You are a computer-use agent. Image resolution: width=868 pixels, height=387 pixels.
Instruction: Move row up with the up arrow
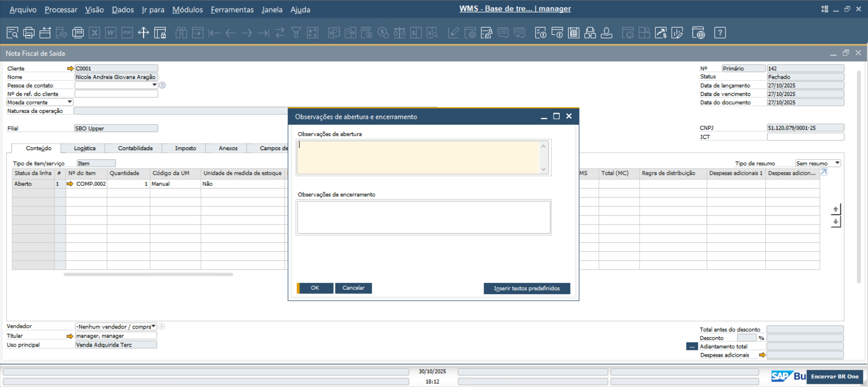pos(836,209)
